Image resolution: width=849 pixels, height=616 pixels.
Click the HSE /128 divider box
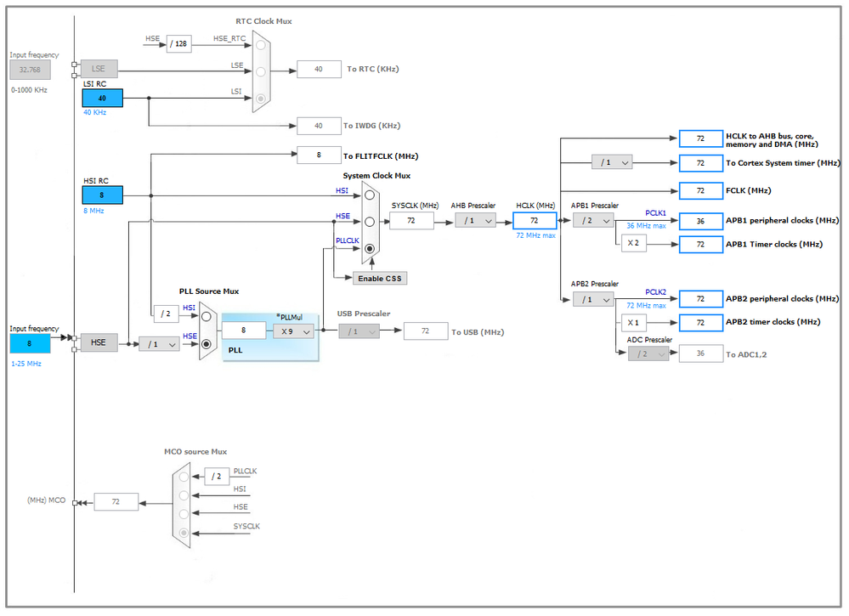(x=178, y=44)
